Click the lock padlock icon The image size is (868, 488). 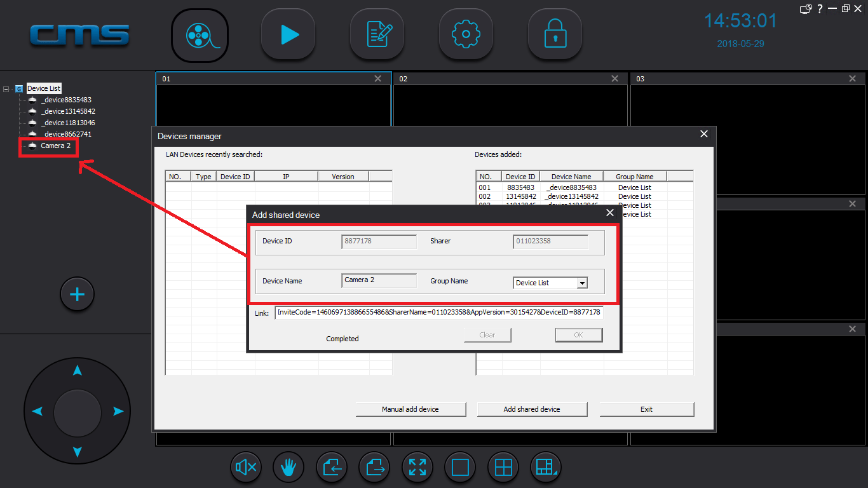point(555,35)
